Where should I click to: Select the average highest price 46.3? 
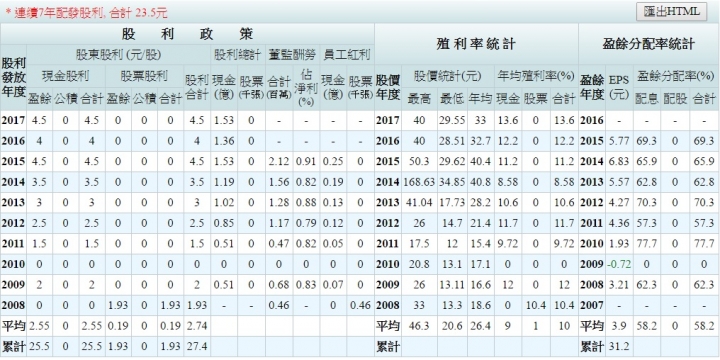click(x=419, y=326)
